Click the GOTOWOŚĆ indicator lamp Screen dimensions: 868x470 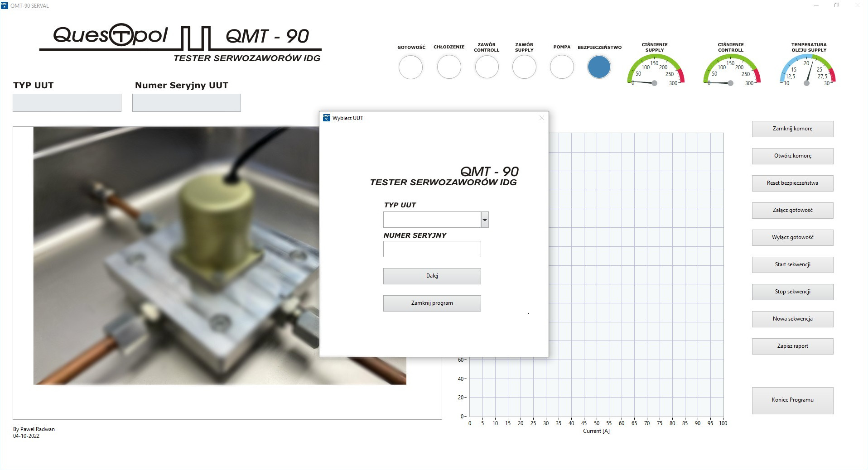pyautogui.click(x=410, y=67)
